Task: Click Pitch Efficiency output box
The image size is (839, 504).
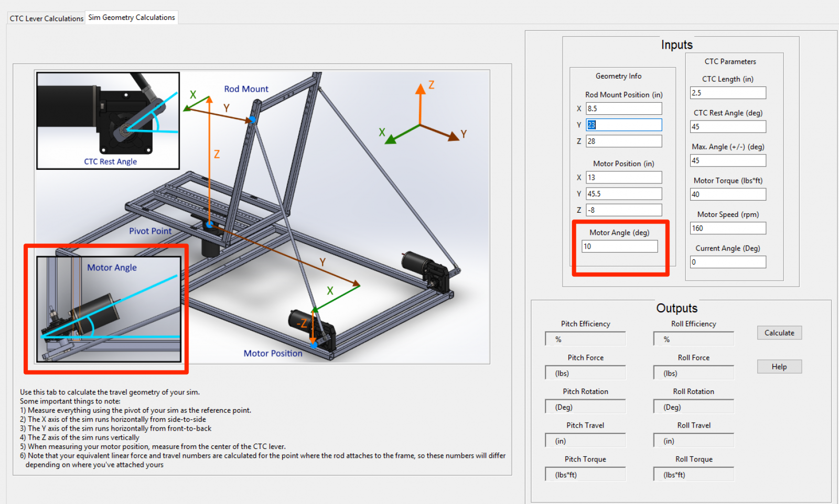Action: 586,339
